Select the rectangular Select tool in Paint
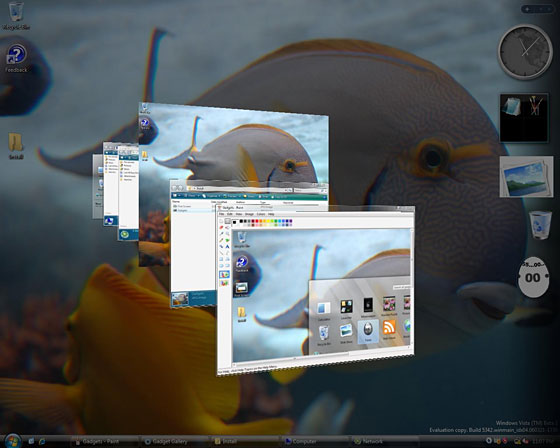This screenshot has height=448, width=560. (x=228, y=221)
